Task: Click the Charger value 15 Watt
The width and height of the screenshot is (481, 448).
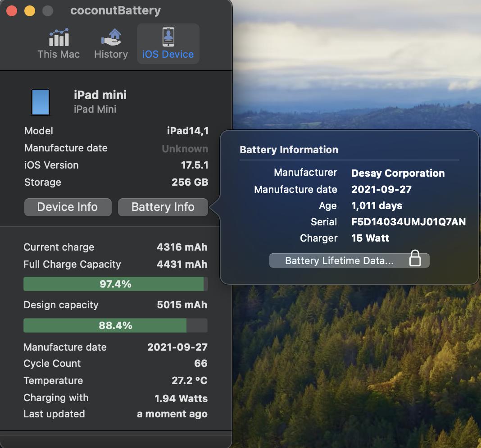Action: click(x=370, y=238)
